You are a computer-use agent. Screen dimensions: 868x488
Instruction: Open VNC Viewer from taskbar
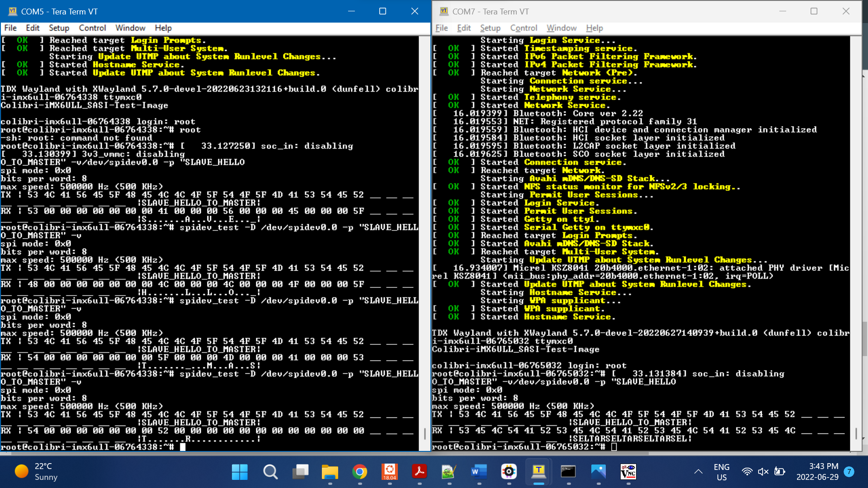coord(628,472)
